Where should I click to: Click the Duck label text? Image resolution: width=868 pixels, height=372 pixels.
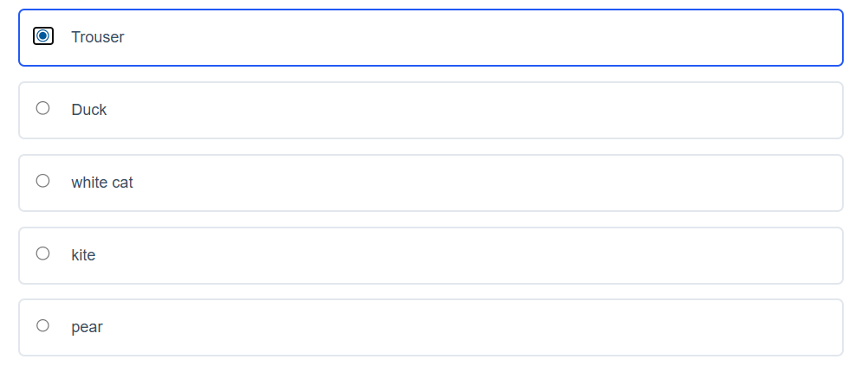pos(89,110)
